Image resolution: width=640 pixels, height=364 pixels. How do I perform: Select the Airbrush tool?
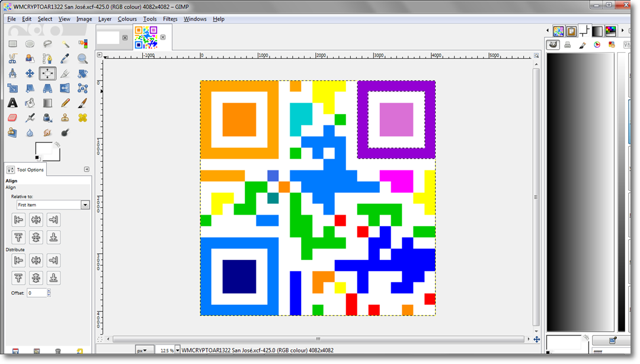pyautogui.click(x=30, y=118)
